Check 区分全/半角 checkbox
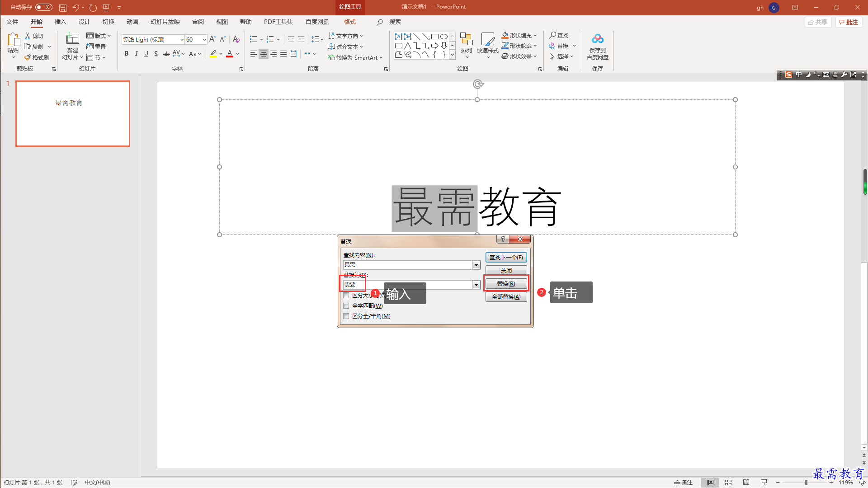 [346, 316]
